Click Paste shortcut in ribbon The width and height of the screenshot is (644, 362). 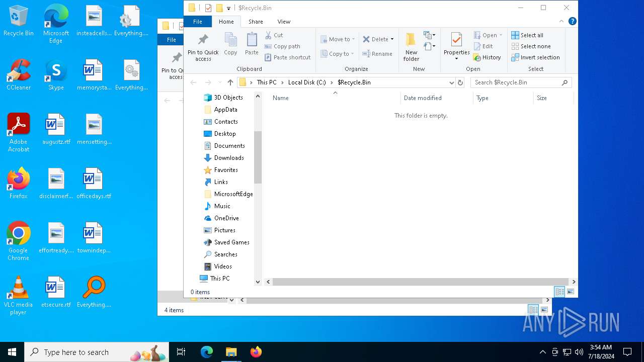288,57
